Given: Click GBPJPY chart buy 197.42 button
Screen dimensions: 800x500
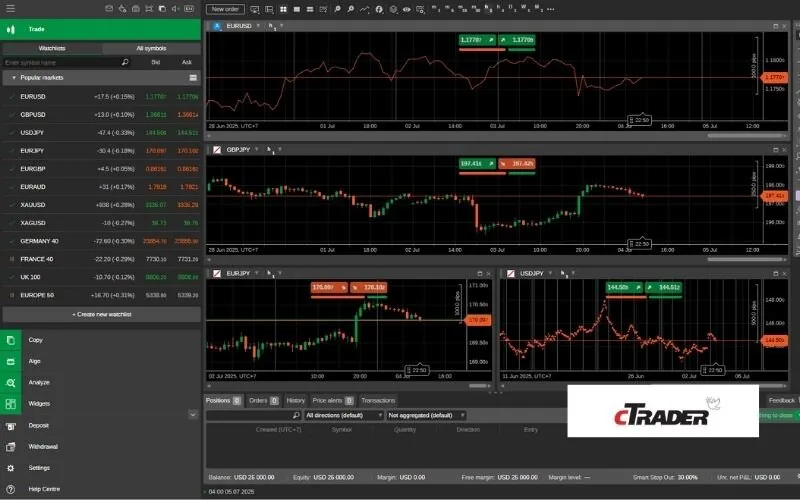Looking at the screenshot, I should [x=517, y=164].
